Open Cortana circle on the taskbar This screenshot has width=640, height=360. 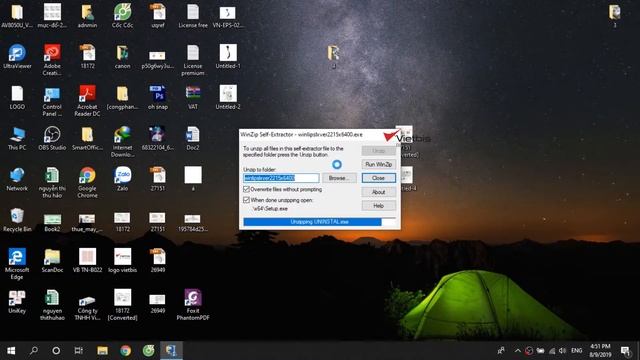(x=56, y=350)
